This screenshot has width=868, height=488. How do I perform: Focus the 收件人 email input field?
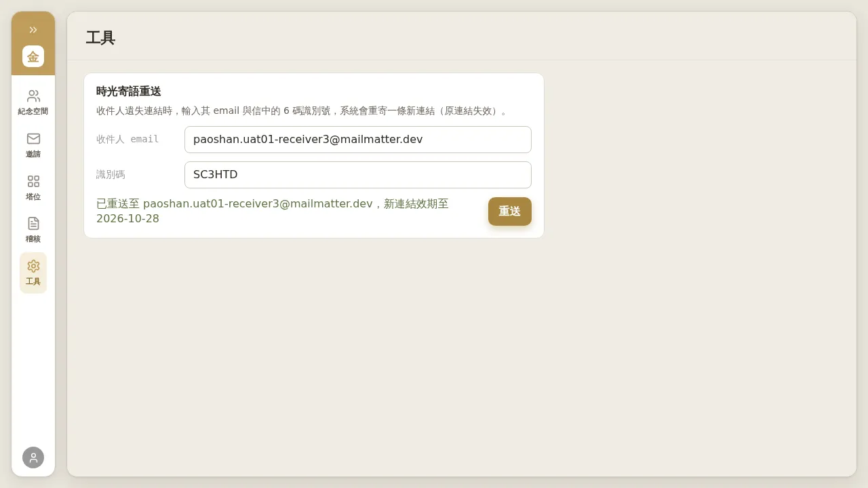pyautogui.click(x=358, y=140)
